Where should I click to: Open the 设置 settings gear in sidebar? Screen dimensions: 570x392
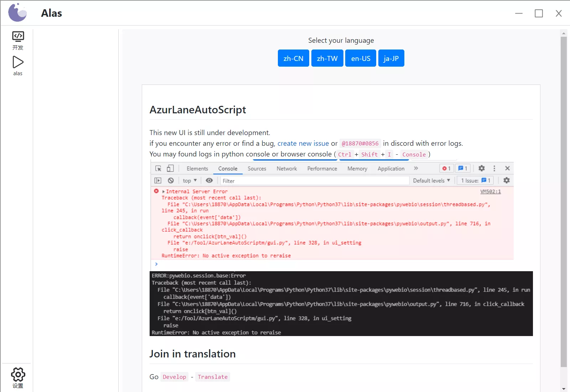18,377
